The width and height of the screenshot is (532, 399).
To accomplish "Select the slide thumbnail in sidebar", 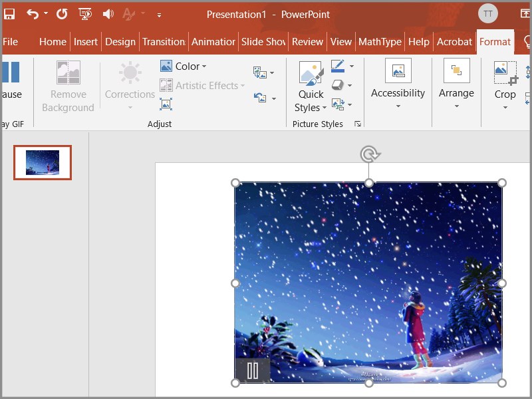I will click(x=42, y=162).
